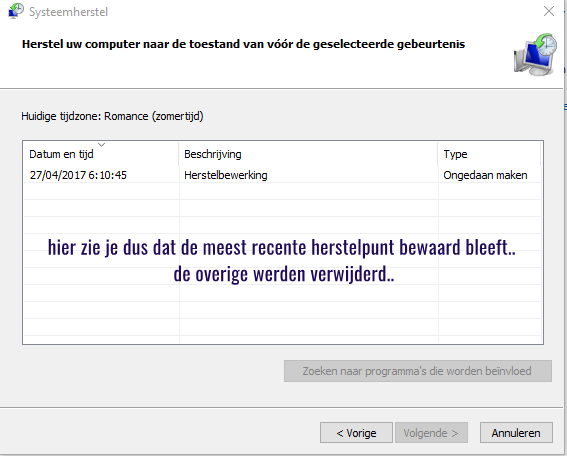Click the divider between Beschrijving and Type headers

438,154
